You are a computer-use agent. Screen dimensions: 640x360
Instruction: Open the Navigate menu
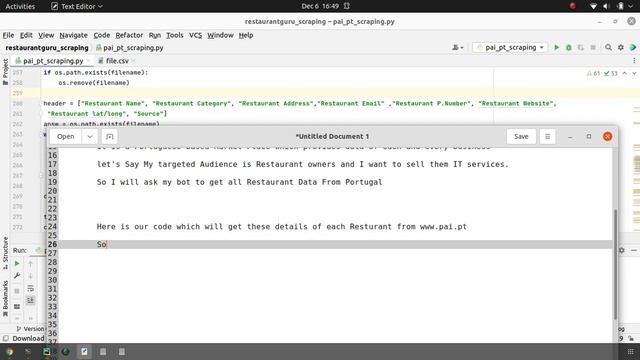[x=73, y=35]
